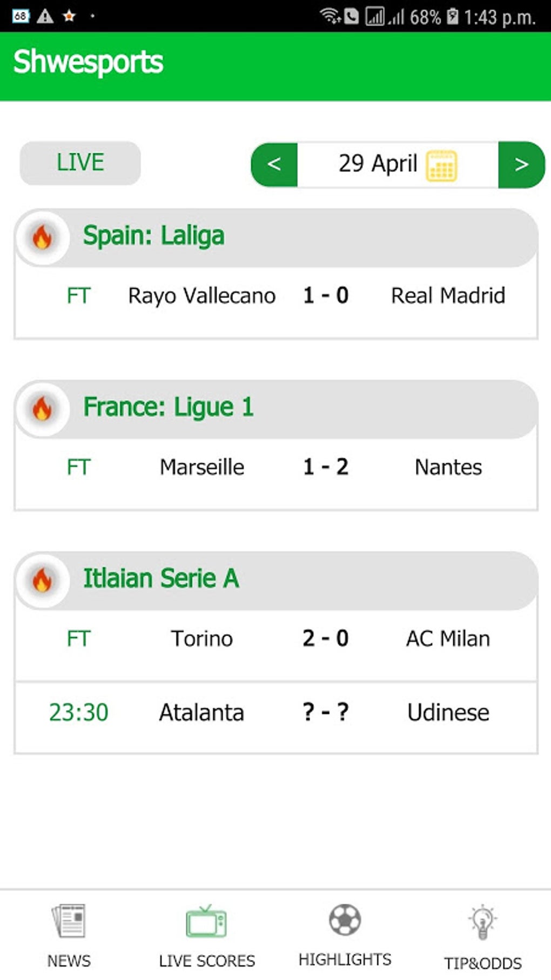The image size is (551, 980).
Task: Tap the Tip&Odds lightbulb icon
Action: pos(483,922)
